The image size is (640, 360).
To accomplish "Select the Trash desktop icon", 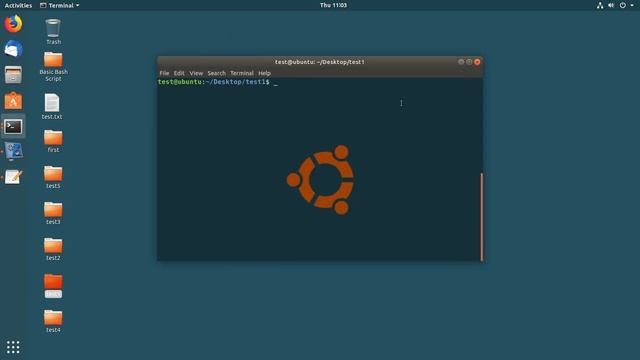I will (x=53, y=31).
